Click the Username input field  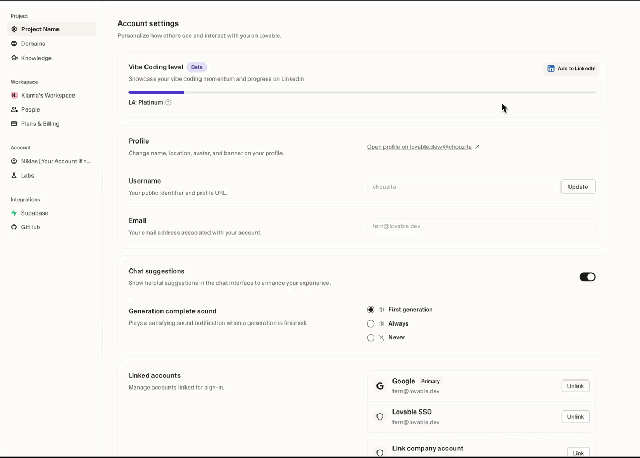point(462,187)
